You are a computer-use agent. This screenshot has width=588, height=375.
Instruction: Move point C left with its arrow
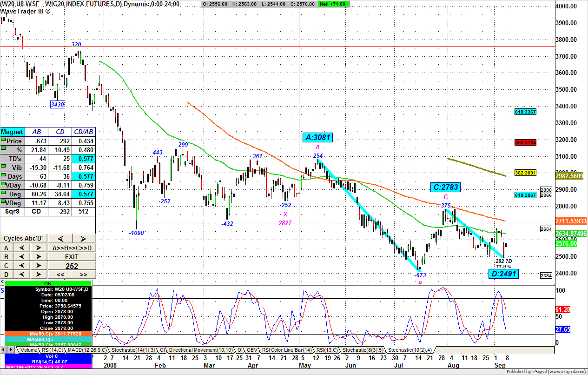point(22,266)
